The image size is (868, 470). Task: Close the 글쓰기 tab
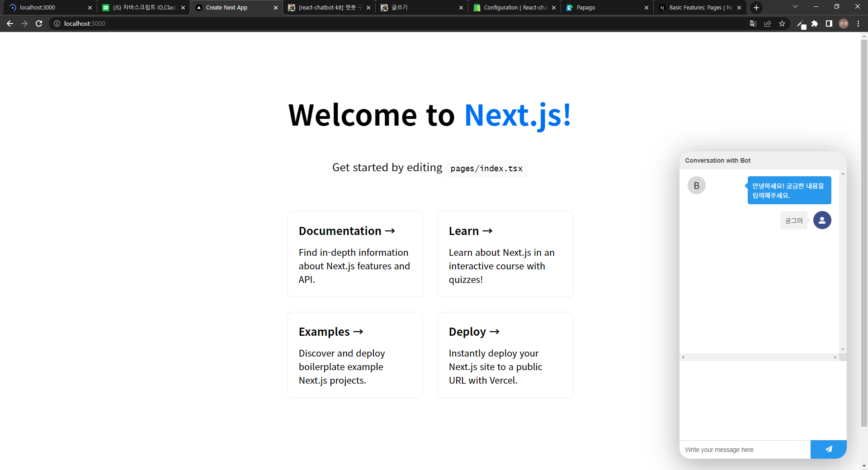pyautogui.click(x=461, y=8)
